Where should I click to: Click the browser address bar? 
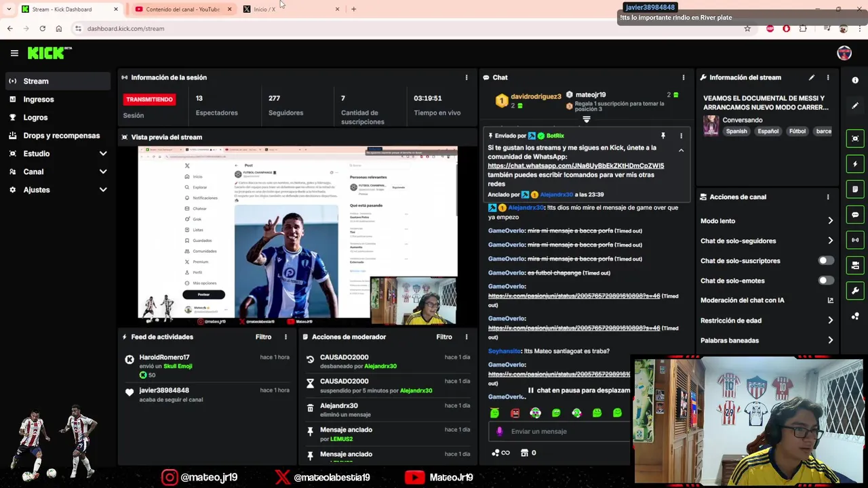coord(407,28)
